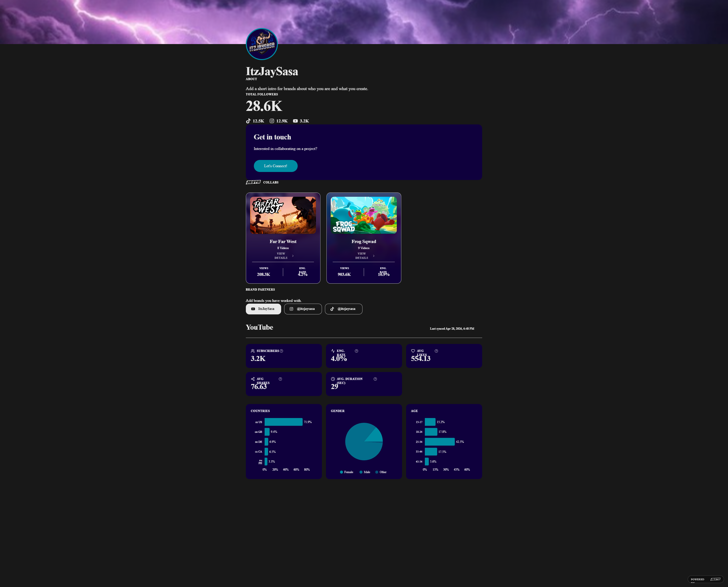
Task: Click the Let's Connect! button
Action: (276, 166)
